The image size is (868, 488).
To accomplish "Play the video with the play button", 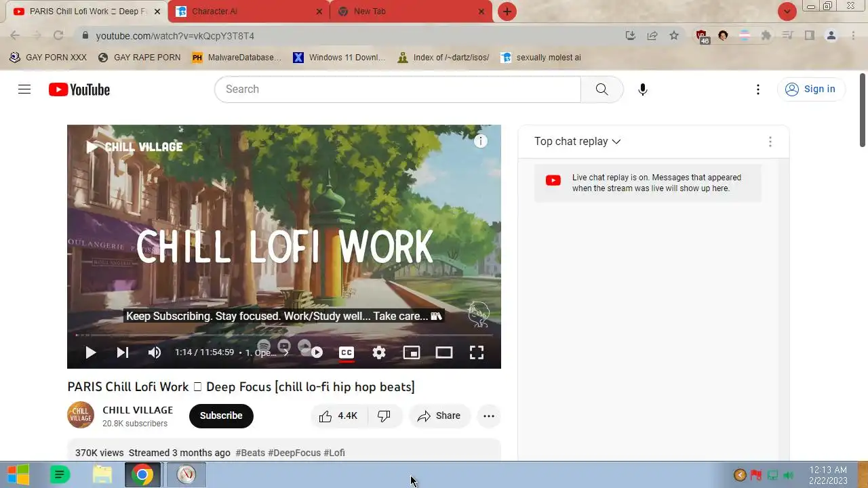I will click(91, 352).
